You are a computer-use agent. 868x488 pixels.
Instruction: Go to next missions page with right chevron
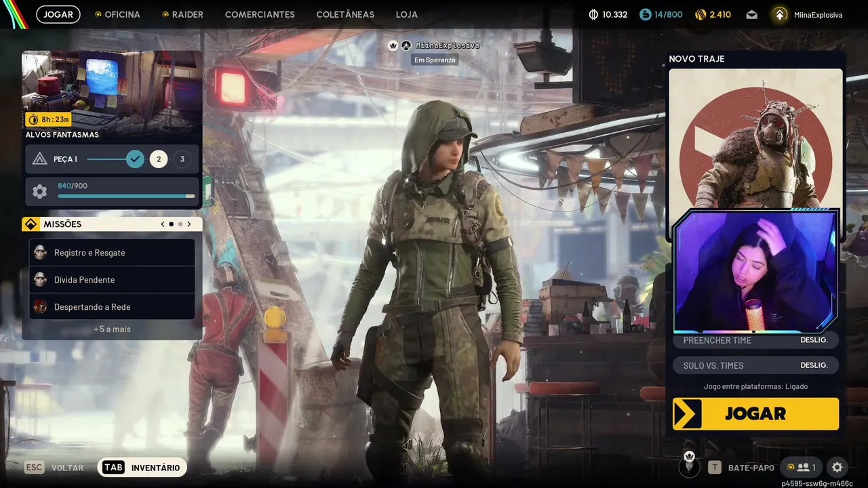189,224
